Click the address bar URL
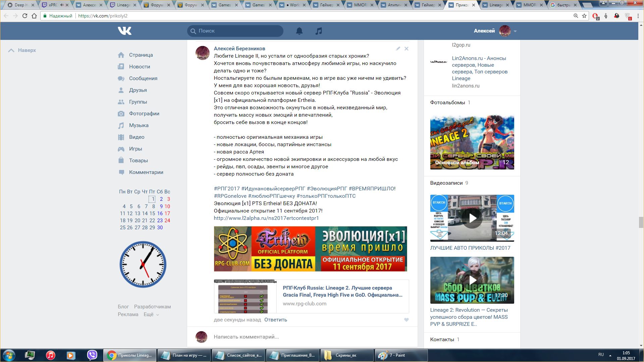The height and width of the screenshot is (362, 644). [103, 16]
